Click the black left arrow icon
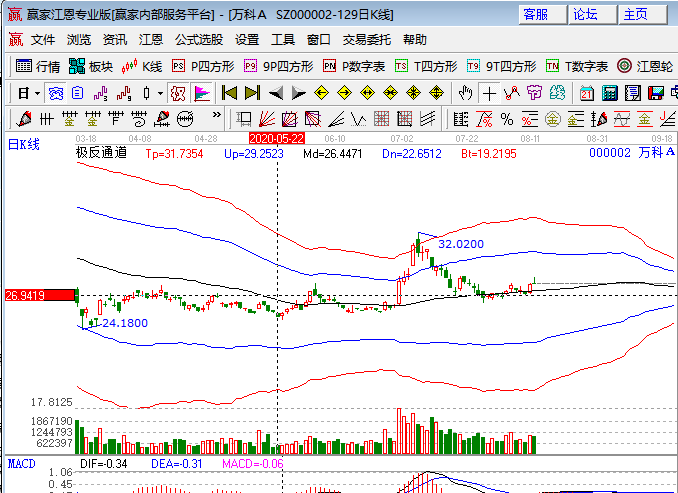Screen dimensions: 678x493 pos(276,93)
